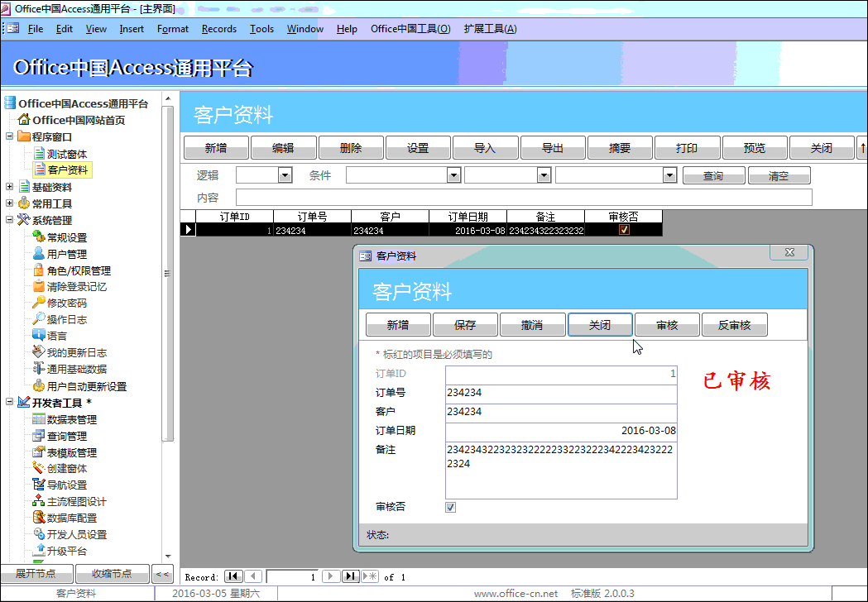Screen dimensions: 868x602
Task: Select the record row selector arrow
Action: click(x=189, y=230)
